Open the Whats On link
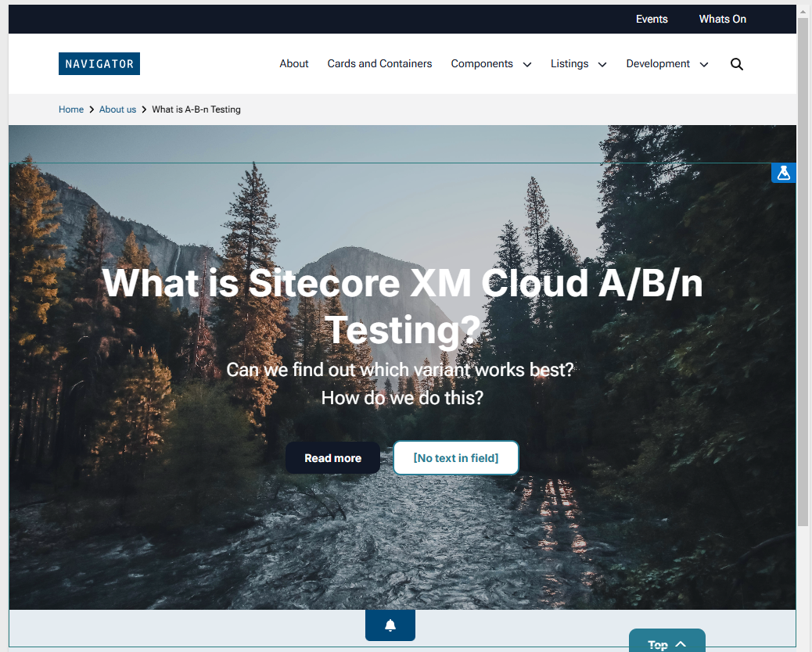 pos(722,19)
